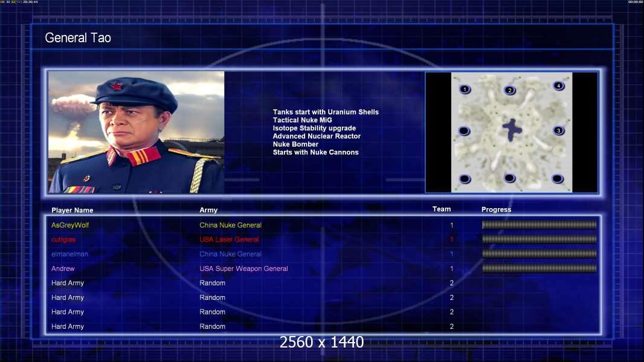Click AsGreyWolf's loading progress bar
This screenshot has width=644, height=362.
pos(539,224)
